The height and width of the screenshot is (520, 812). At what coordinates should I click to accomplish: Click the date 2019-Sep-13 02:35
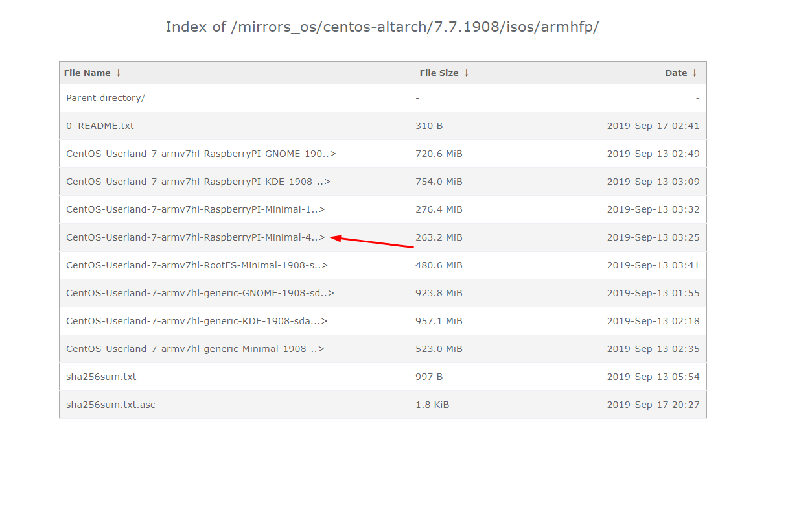pyautogui.click(x=653, y=349)
